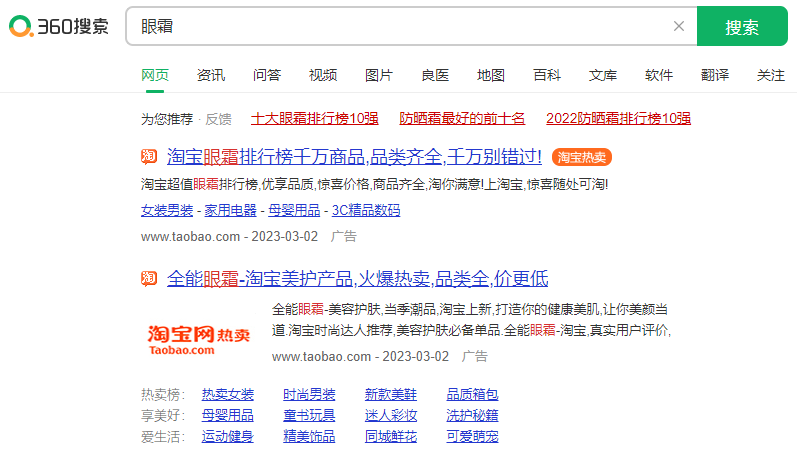Open the 时尚男装 link
Image resolution: width=797 pixels, height=459 pixels.
(309, 394)
